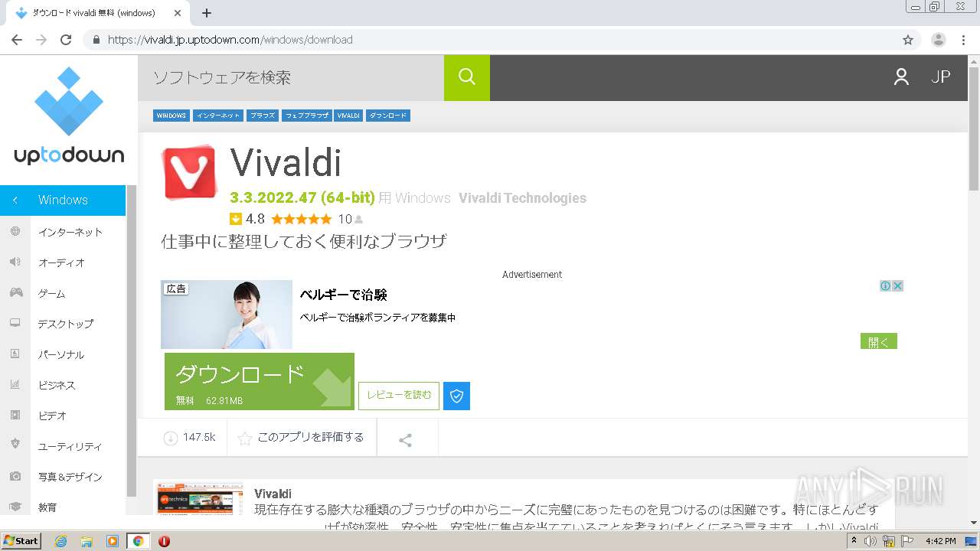Viewport: 980px width, 551px height.
Task: Click the インターネット breadcrumb tag
Action: click(218, 116)
